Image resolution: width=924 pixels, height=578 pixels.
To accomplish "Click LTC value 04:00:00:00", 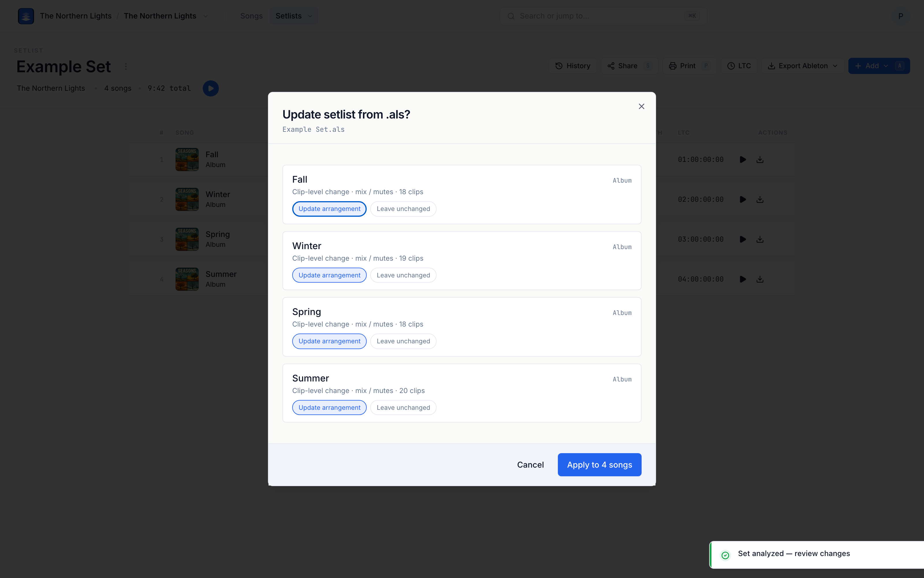I will point(701,279).
